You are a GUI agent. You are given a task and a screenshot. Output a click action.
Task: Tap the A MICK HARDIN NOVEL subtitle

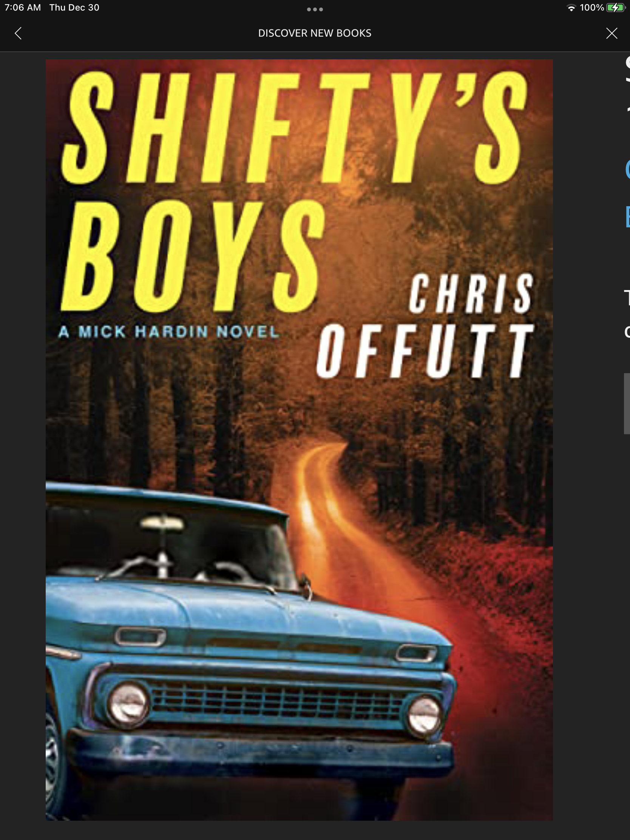(169, 332)
